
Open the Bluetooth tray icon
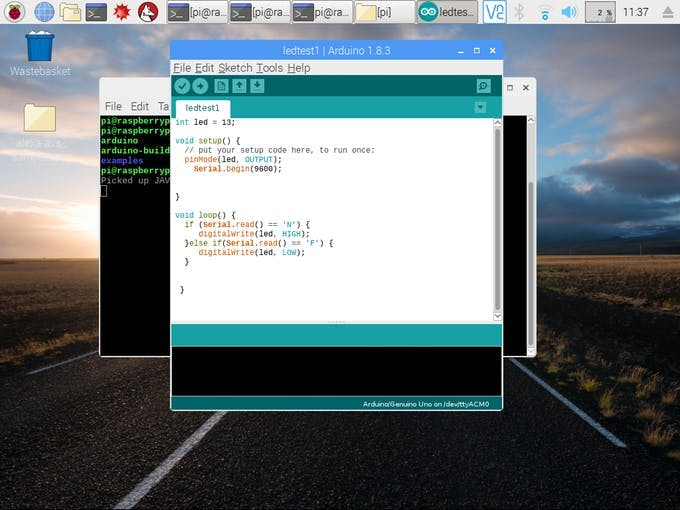tap(519, 12)
